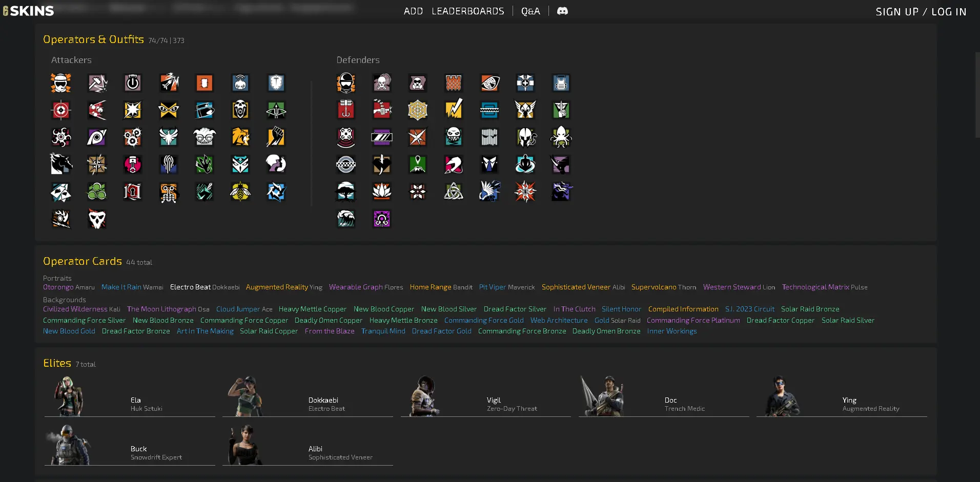Open the Pit Viper Maverick portrait link
The height and width of the screenshot is (482, 980).
[506, 287]
